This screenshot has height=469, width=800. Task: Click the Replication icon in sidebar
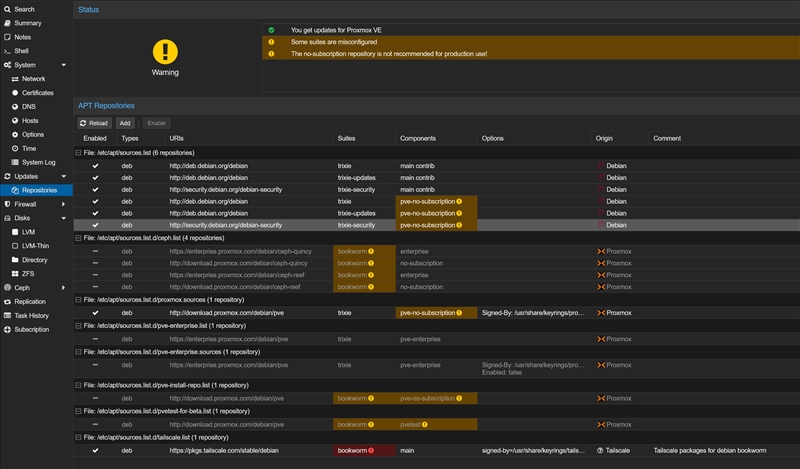(x=7, y=301)
